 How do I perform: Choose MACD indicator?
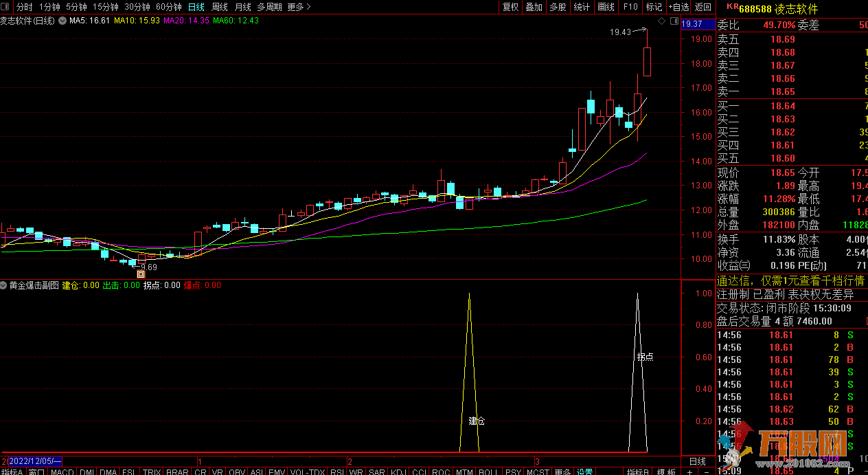[62, 471]
